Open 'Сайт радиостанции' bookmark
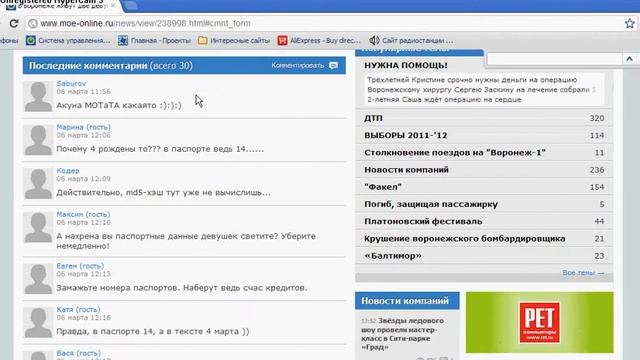The image size is (640, 360). (x=411, y=40)
